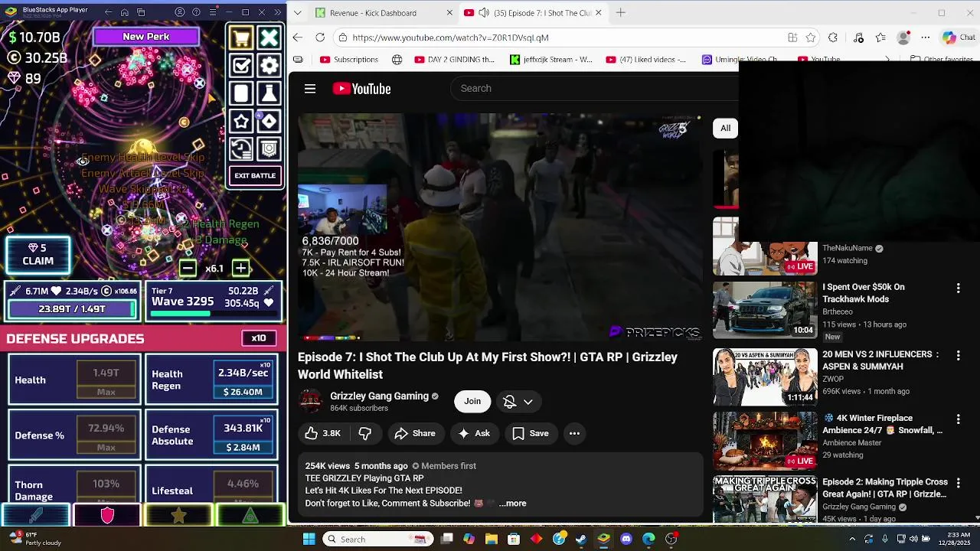Image resolution: width=980 pixels, height=551 pixels.
Task: Share the video
Action: [415, 433]
